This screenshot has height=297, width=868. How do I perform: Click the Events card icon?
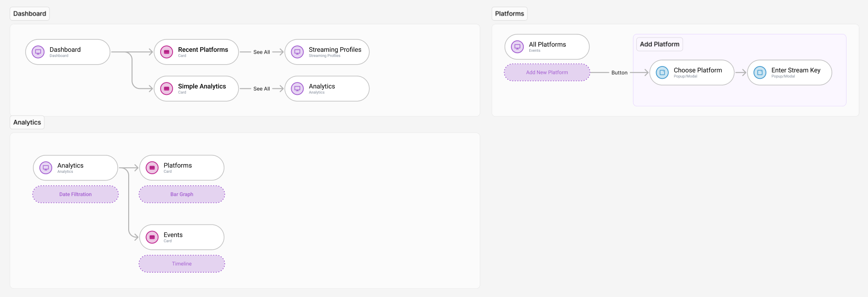[x=152, y=237]
